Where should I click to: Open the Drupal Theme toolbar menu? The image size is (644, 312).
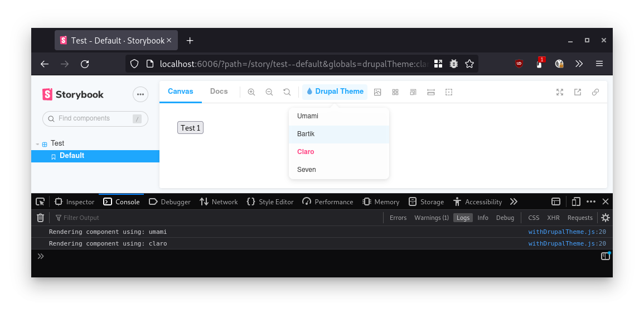(335, 92)
